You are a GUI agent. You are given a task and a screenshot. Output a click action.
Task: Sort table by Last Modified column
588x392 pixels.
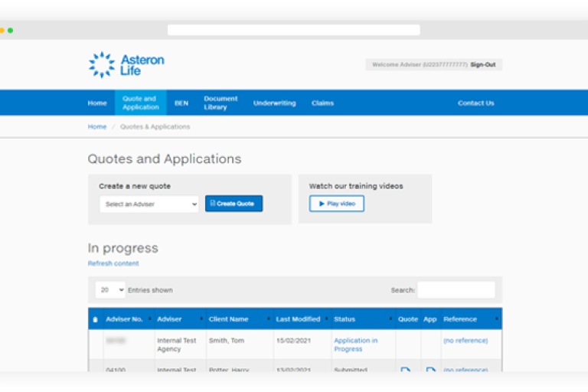pos(299,319)
